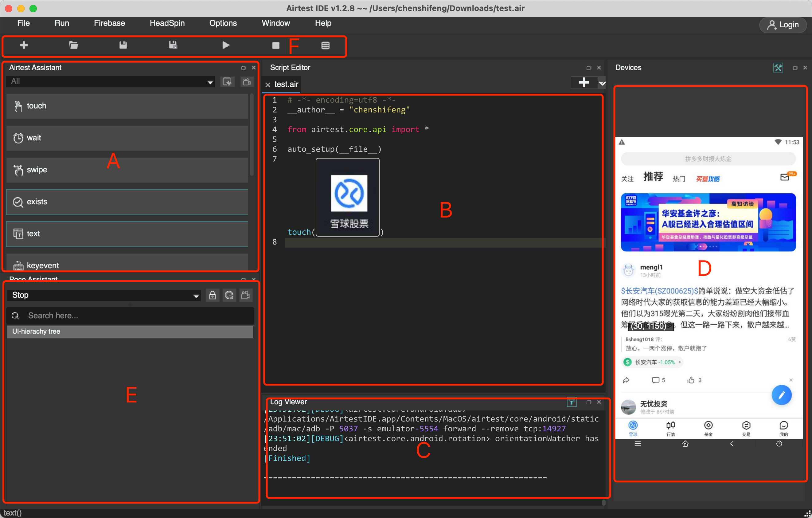Stop script execution with the square button
Image resolution: width=812 pixels, height=518 pixels.
coord(275,45)
